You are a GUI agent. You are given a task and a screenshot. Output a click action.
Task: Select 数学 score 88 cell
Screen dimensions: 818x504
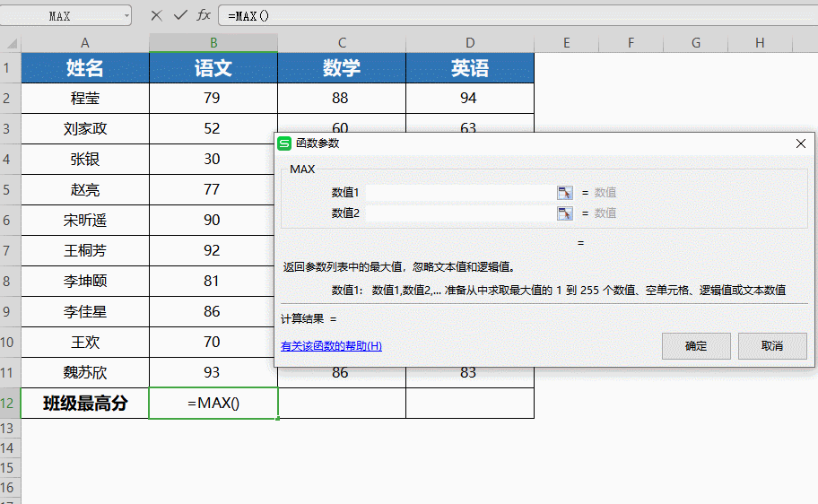click(342, 98)
